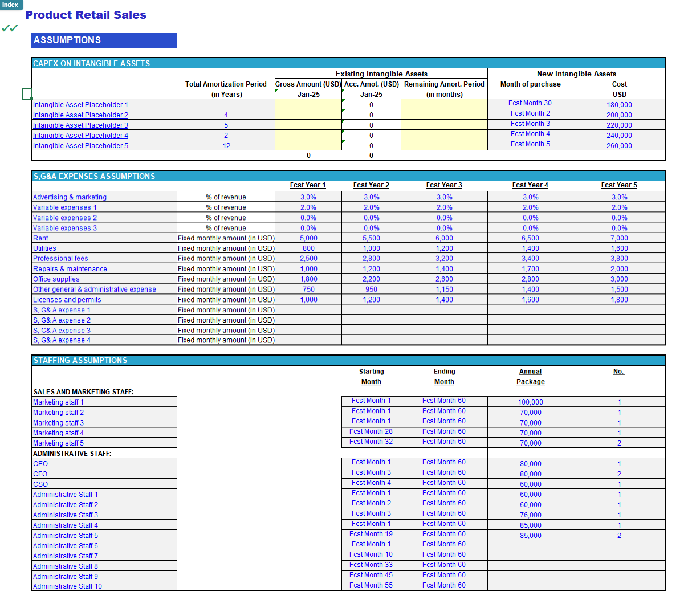Select Administrative Staff 3 package 76,000
696x616 pixels.
[530, 515]
